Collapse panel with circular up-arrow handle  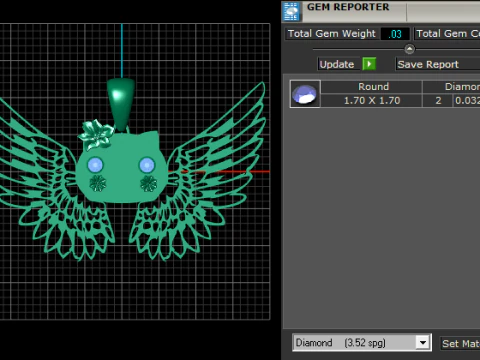pos(410,49)
